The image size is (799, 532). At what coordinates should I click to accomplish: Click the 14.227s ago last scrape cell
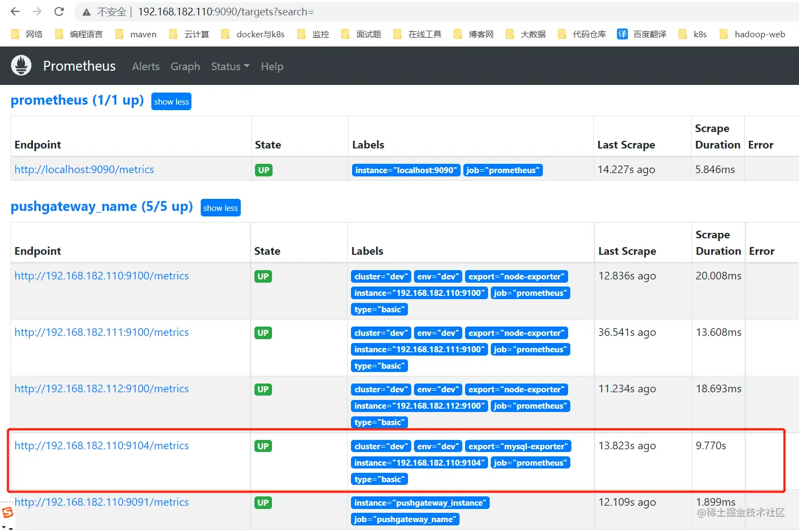pyautogui.click(x=626, y=169)
